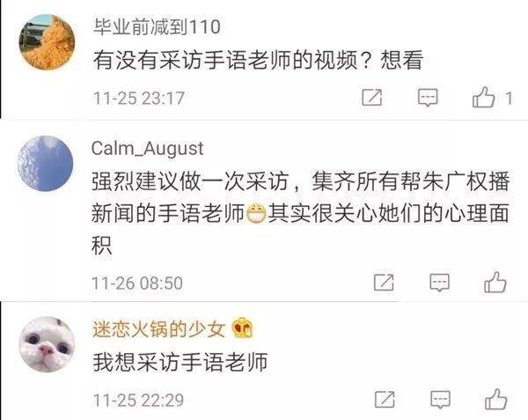This screenshot has width=528, height=420.
Task: Like the comment by 毕业前减到110
Action: click(x=483, y=98)
